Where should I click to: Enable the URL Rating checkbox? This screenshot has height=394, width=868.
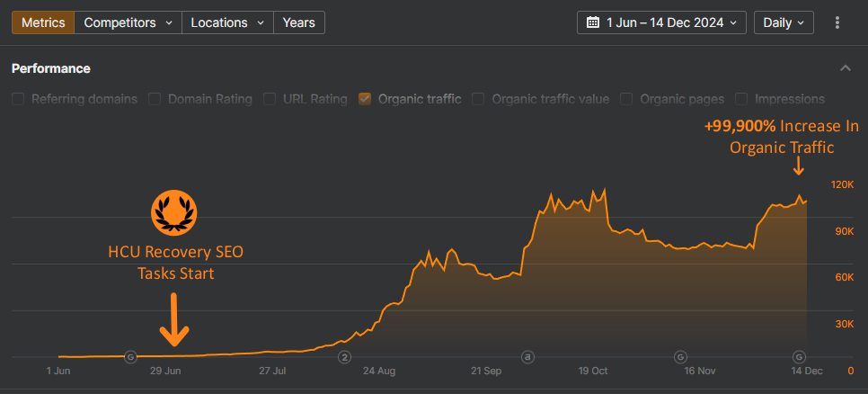270,99
